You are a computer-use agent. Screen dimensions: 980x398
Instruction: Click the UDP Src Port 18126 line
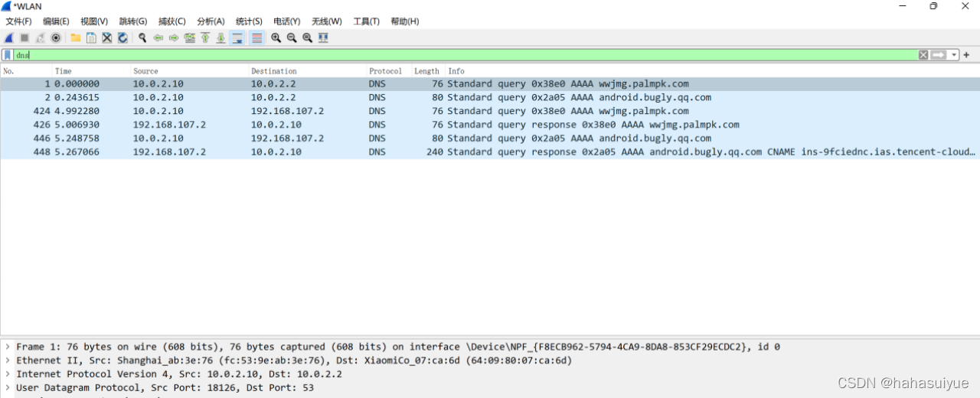click(x=165, y=388)
